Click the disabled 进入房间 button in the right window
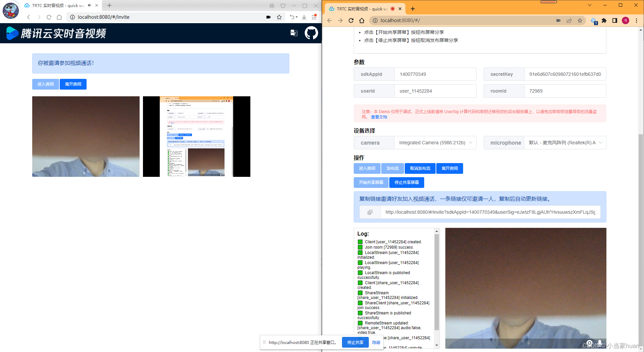 (367, 168)
